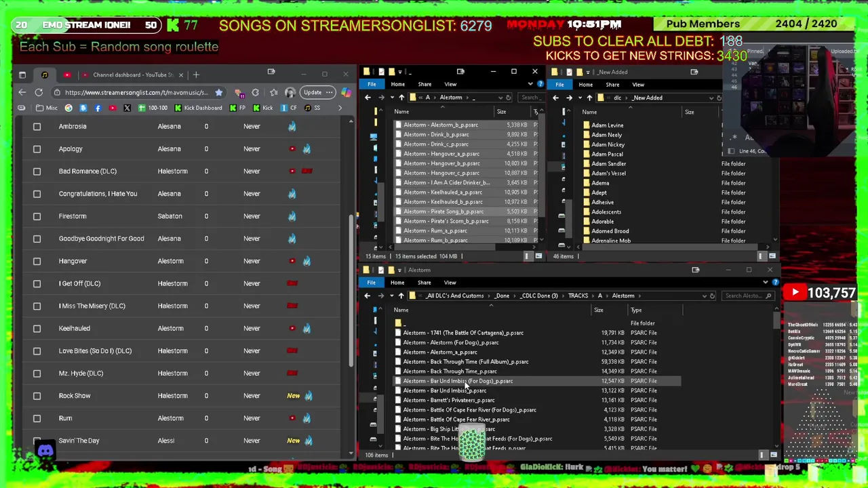Expand ribbon chevron in bottom Alestorm Explorer
868x488 pixels.
tap(766, 283)
